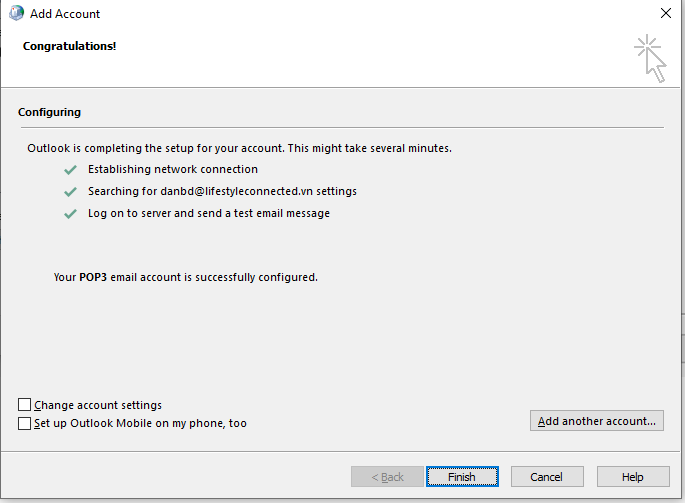
Task: Click the globe icon in the title bar
Action: coord(16,14)
